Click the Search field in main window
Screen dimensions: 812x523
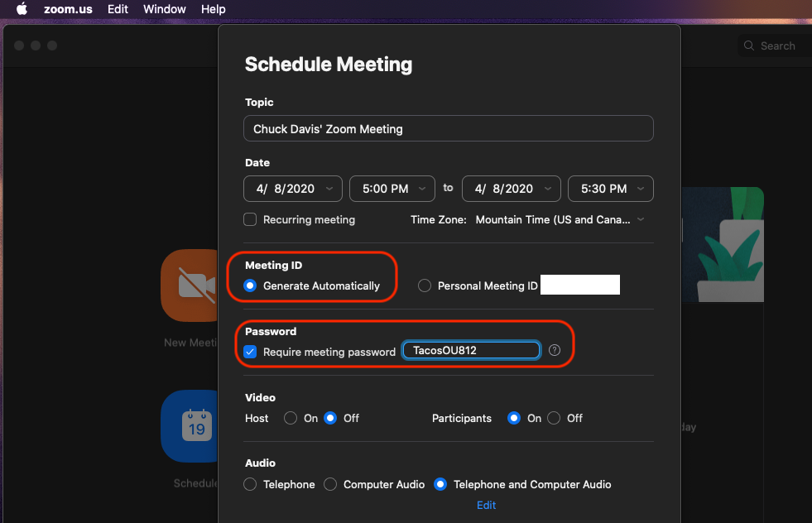[775, 46]
